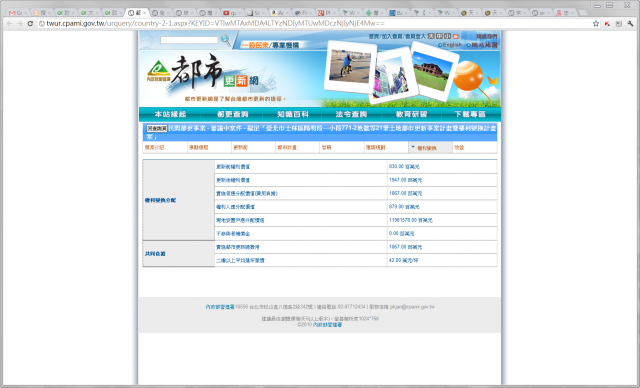Click the 1947.00 百萬元 value cell

pos(442,180)
